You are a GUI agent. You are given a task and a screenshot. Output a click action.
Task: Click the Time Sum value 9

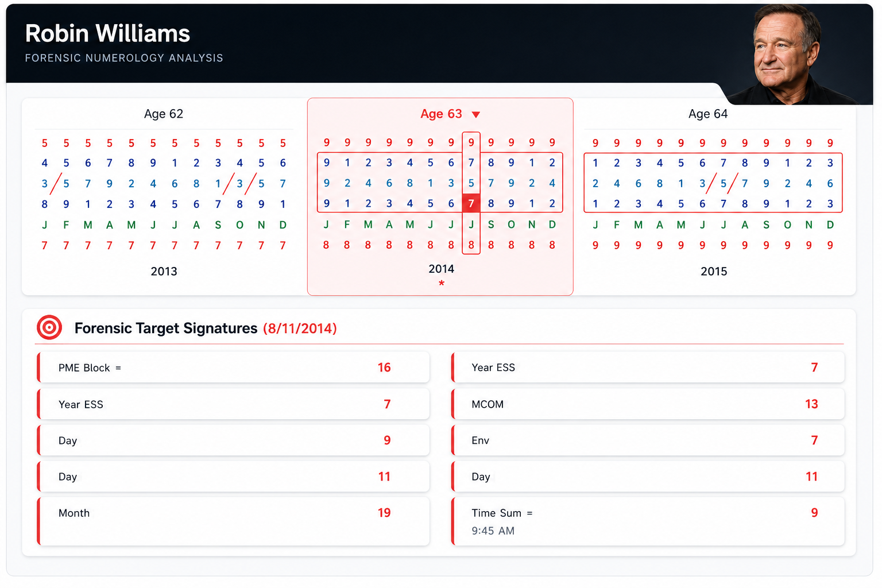coord(814,513)
